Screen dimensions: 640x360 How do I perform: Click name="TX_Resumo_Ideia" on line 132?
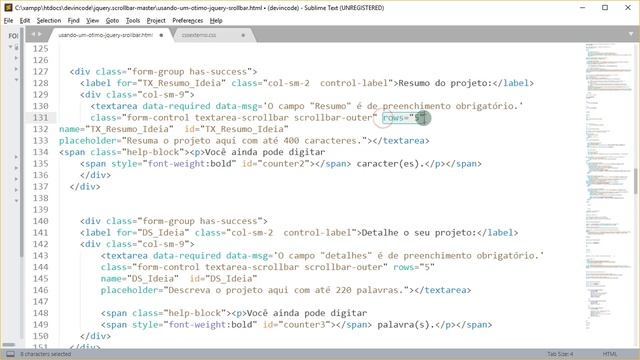(x=116, y=129)
